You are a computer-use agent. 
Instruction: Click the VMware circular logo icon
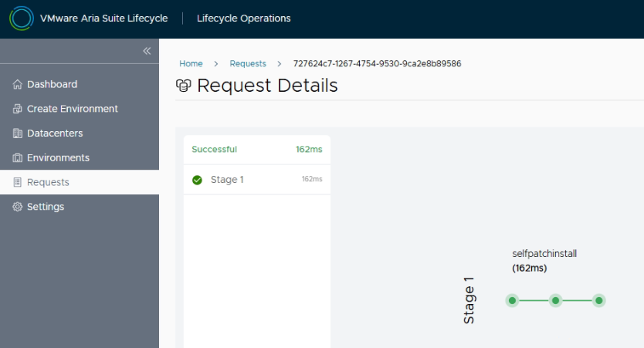point(20,19)
